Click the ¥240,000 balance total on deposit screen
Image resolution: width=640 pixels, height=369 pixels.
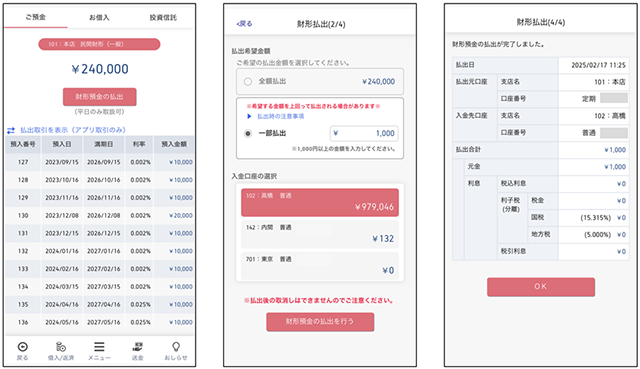point(100,69)
